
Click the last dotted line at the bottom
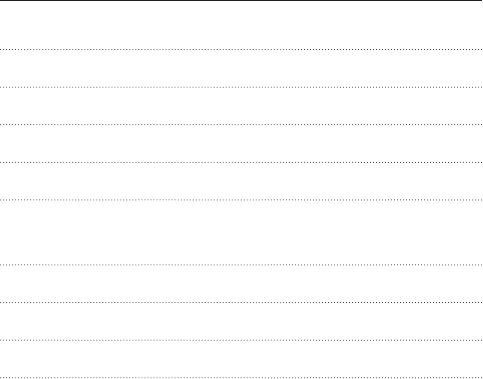tap(241, 378)
